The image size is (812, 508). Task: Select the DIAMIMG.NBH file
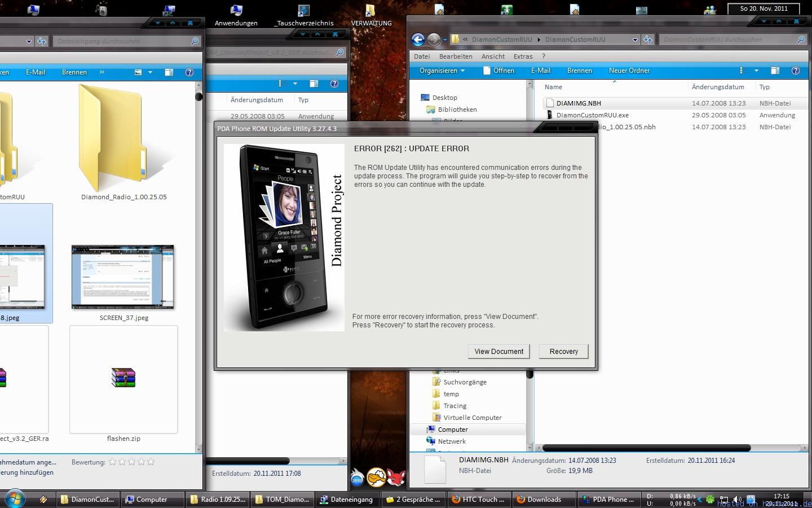[579, 103]
